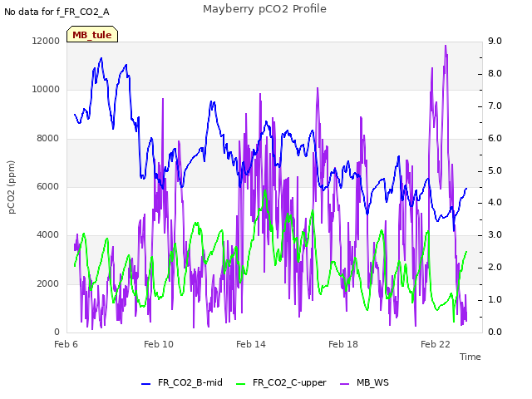
Task: Click the 8.0 right axis value
Action: coord(495,74)
